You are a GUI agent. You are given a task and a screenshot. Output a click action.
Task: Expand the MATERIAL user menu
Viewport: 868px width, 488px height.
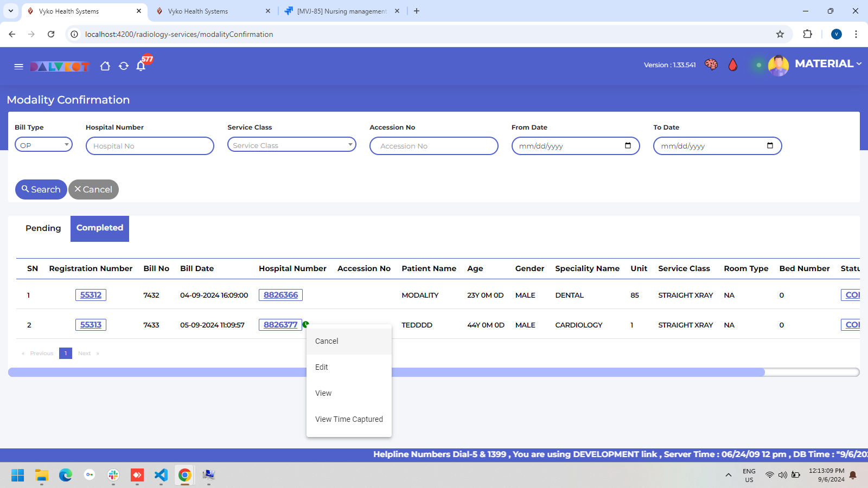(828, 64)
